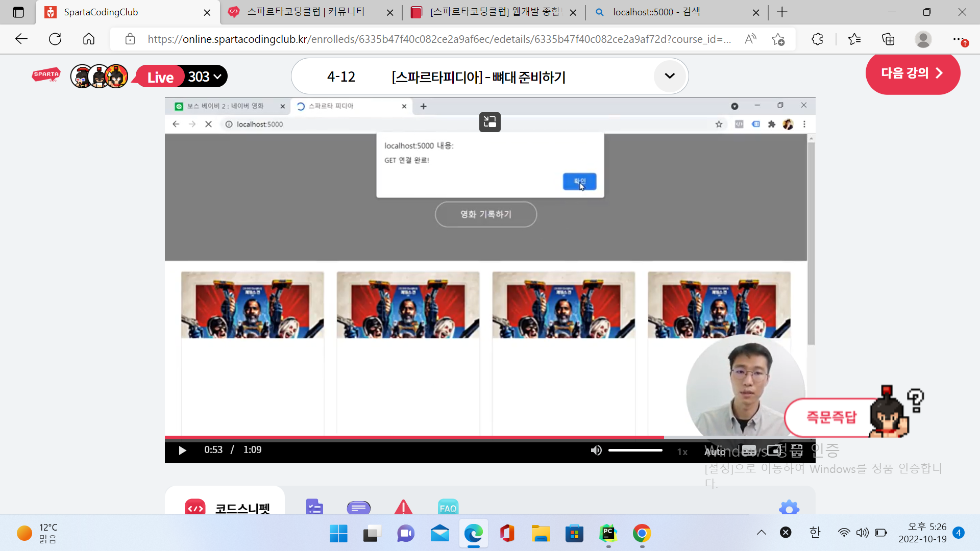Viewport: 980px width, 551px height.
Task: Open notification center badge 4
Action: (958, 533)
